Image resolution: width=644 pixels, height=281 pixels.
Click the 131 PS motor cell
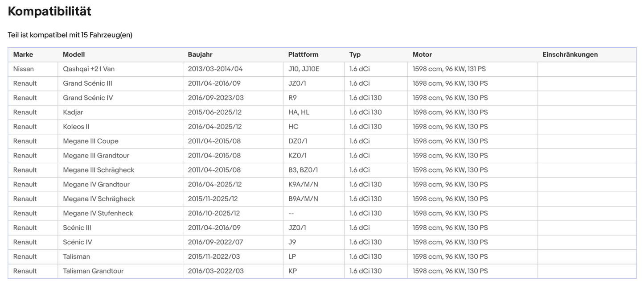449,69
